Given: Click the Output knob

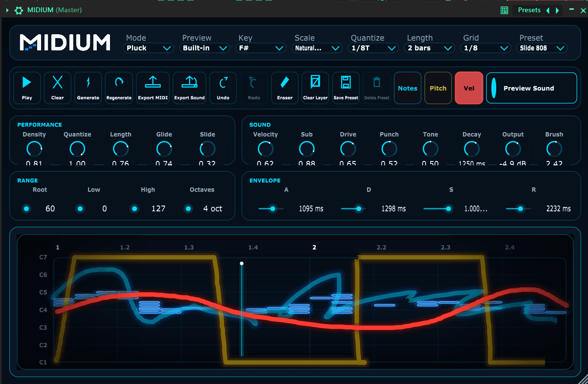Looking at the screenshot, I should (513, 148).
